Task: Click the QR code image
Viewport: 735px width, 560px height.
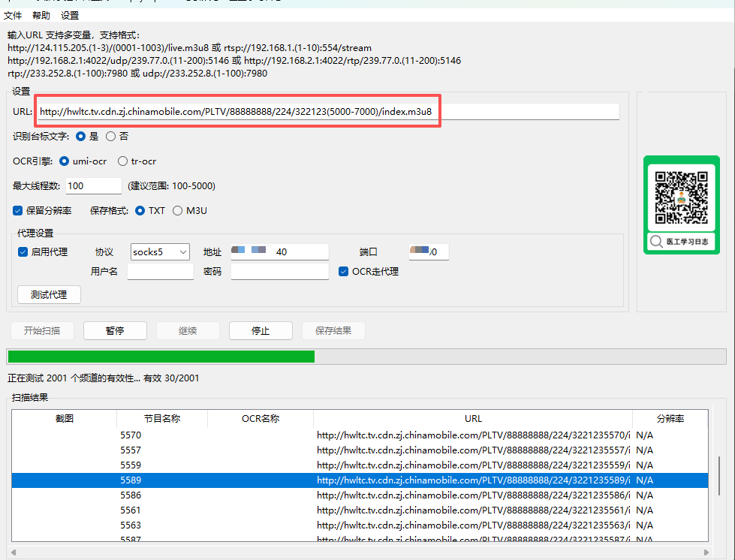Action: (681, 197)
